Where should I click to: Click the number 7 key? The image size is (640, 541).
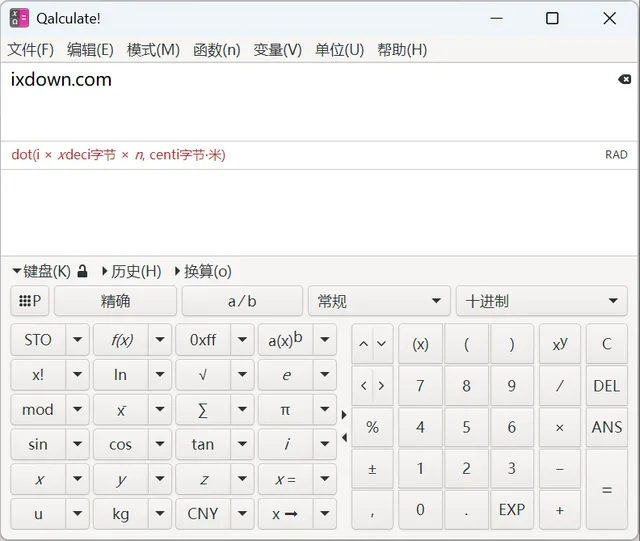coord(420,385)
